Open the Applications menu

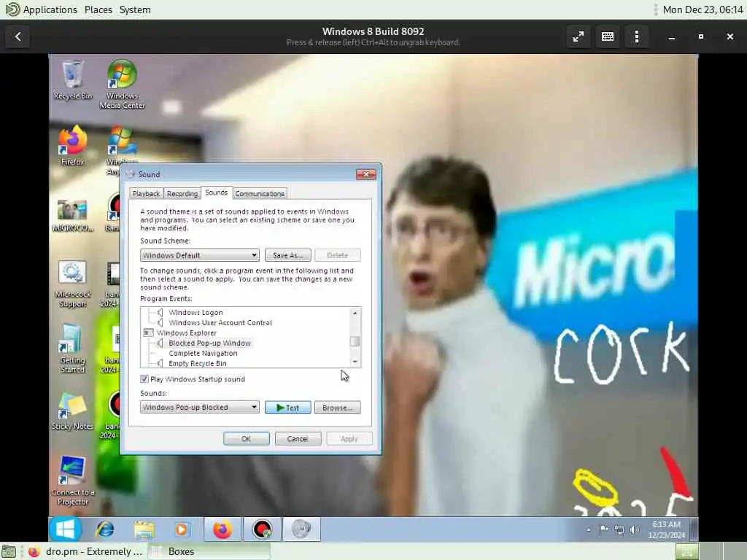coord(50,9)
